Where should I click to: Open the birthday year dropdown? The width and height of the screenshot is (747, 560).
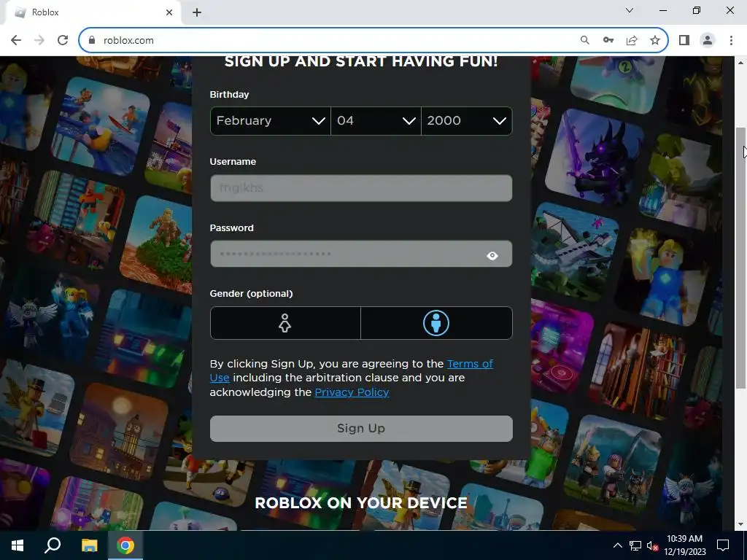point(467,121)
